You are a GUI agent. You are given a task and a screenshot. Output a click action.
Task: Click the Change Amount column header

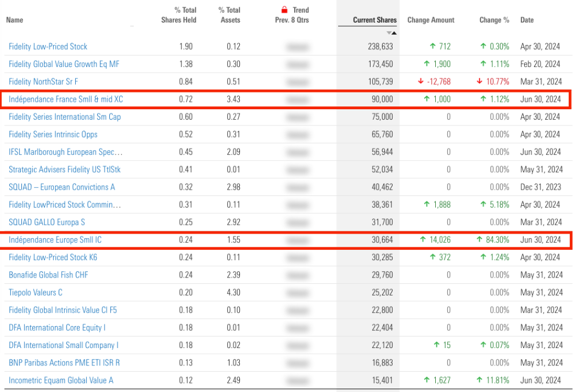431,20
